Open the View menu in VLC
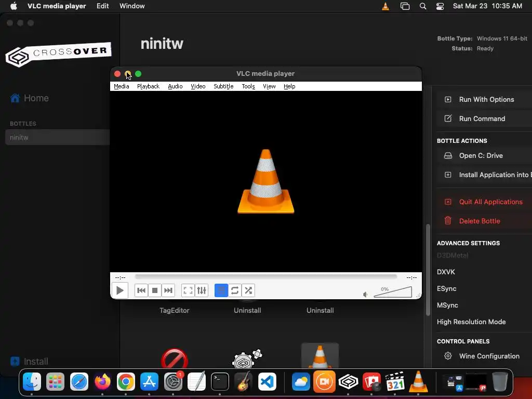Screen dimensions: 532x399 point(270,86)
